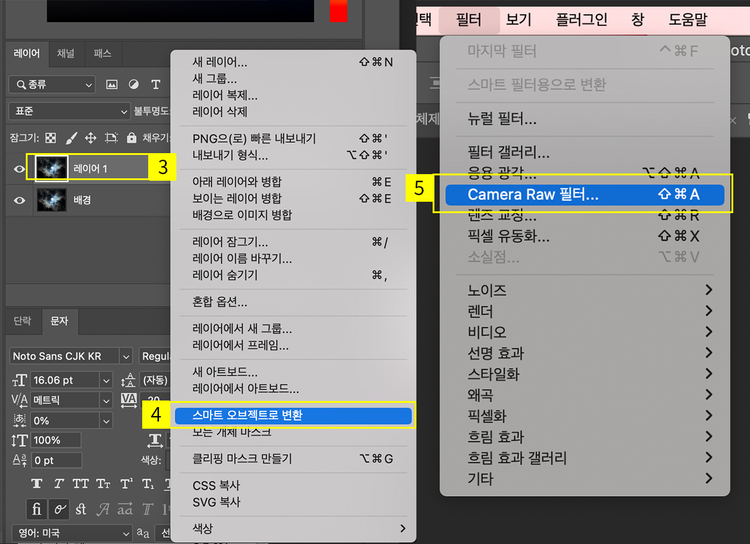Apply faux bold text style
Screen dimensions: 750x544
37,484
